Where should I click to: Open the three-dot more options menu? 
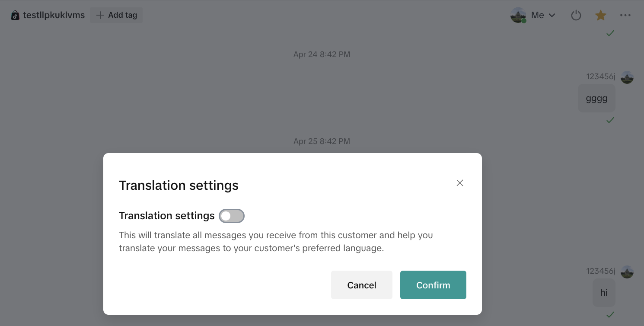[x=625, y=16]
